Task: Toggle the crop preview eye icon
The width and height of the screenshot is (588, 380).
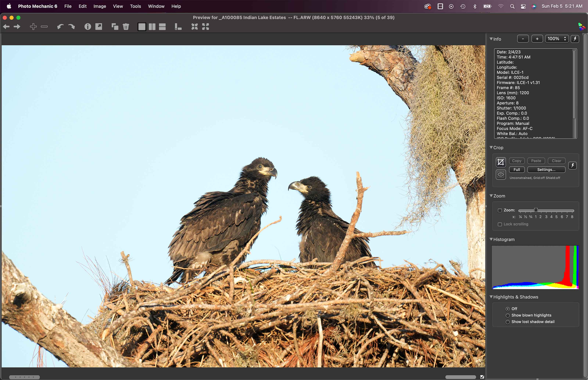Action: point(501,175)
